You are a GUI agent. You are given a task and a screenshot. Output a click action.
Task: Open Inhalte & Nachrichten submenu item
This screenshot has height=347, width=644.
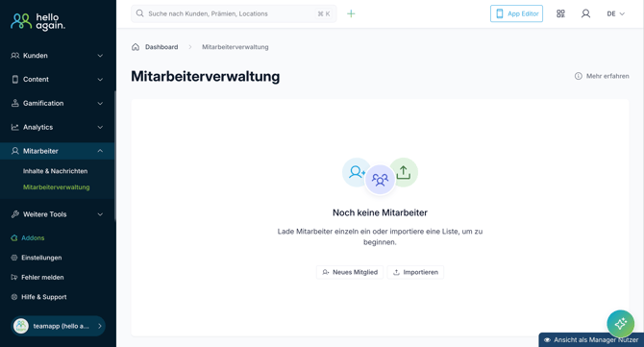click(x=55, y=171)
